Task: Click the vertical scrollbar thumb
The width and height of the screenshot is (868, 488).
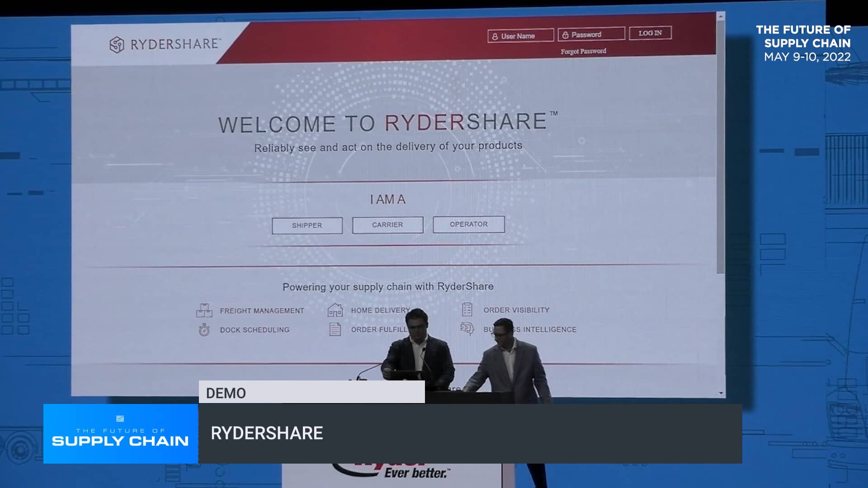Action: (721, 147)
